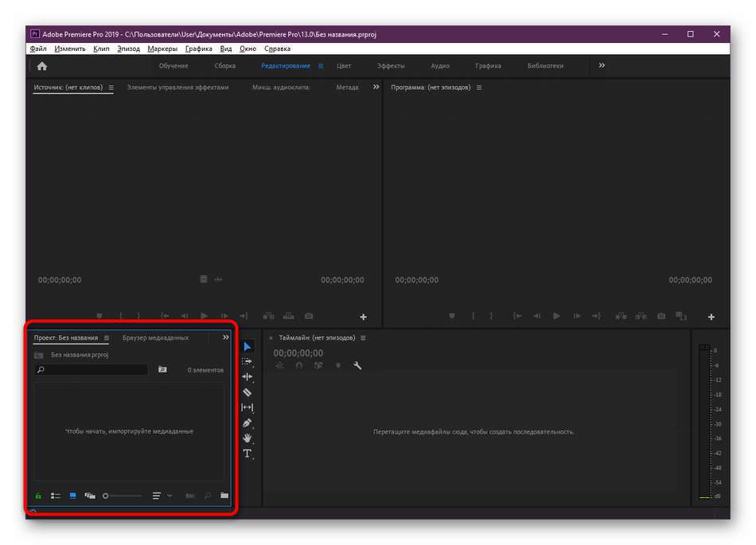Select the Pen tool
The image size is (756, 545).
pos(247,422)
